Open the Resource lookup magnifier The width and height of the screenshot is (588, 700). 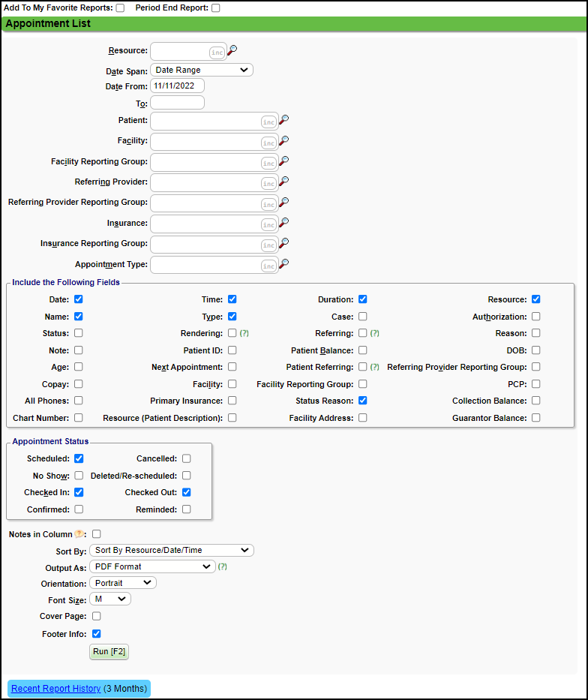pos(232,51)
